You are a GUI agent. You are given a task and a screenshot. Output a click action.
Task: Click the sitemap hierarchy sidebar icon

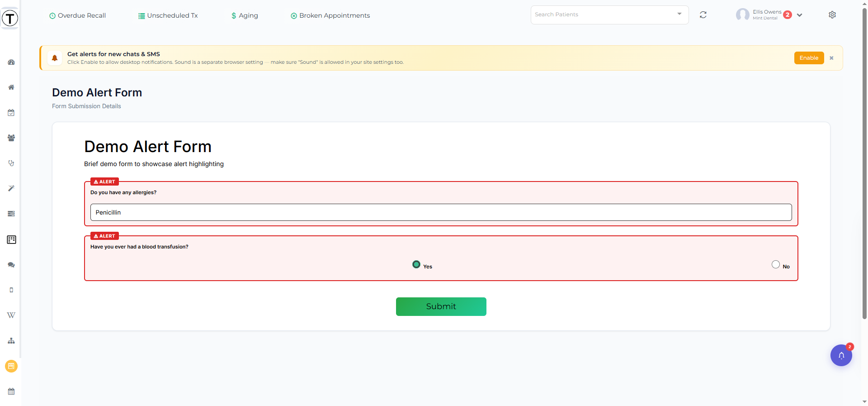[x=11, y=340]
